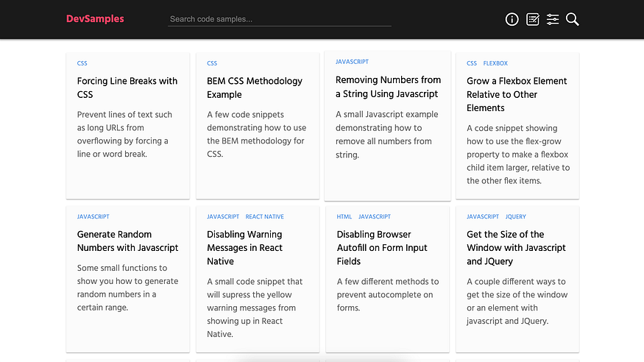Open Disabling Browser Autofill article
The width and height of the screenshot is (644, 362).
tap(382, 248)
